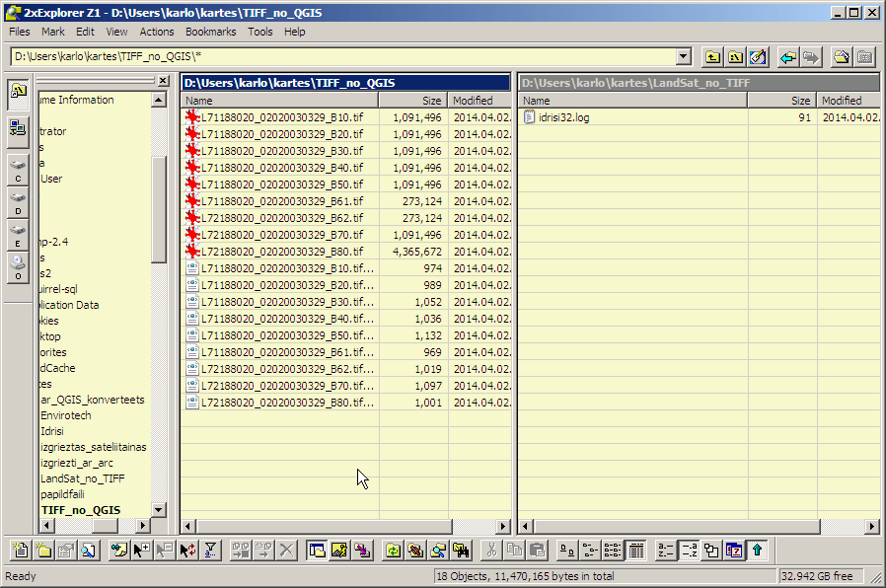Image resolution: width=886 pixels, height=588 pixels.
Task: Switch to small icons view
Action: pyautogui.click(x=590, y=551)
